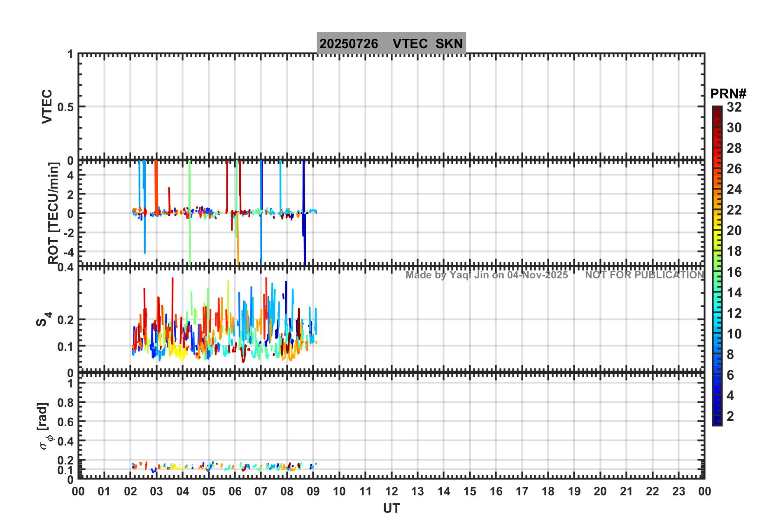783x532 pixels.
Task: Click the UT x-axis label
Action: coord(391,509)
